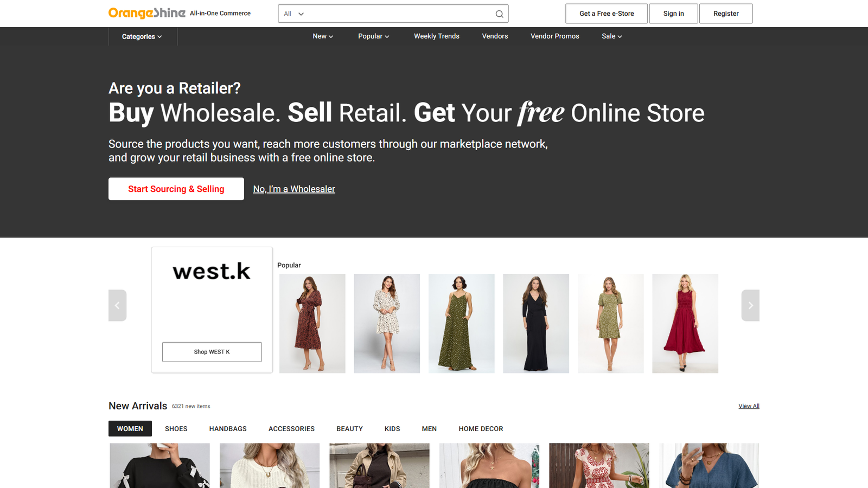Open the All search filter dropdown

point(294,14)
